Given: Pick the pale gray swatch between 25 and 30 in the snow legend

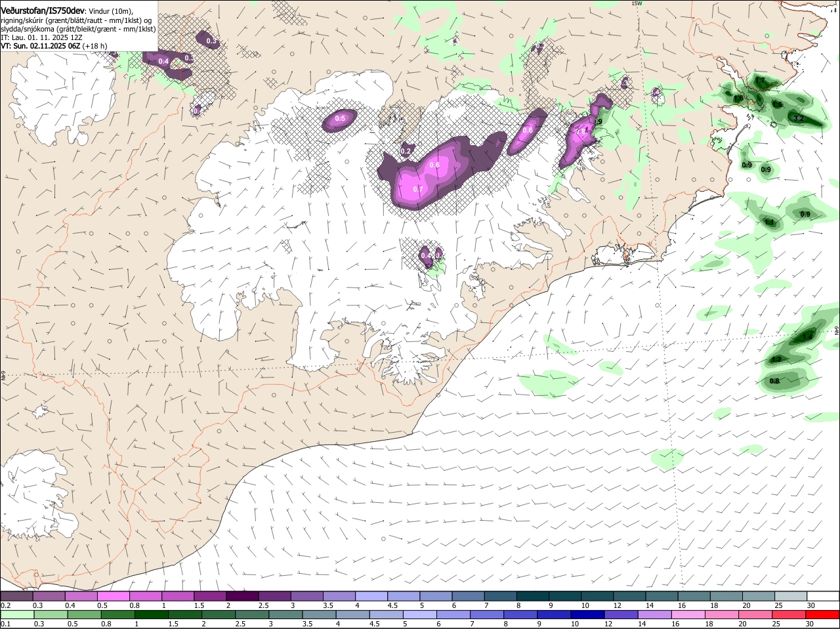Looking at the screenshot, I should (791, 596).
